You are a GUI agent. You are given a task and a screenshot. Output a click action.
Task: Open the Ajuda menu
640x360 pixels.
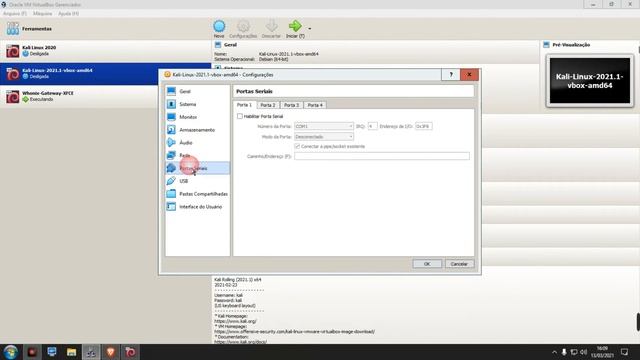(68, 13)
